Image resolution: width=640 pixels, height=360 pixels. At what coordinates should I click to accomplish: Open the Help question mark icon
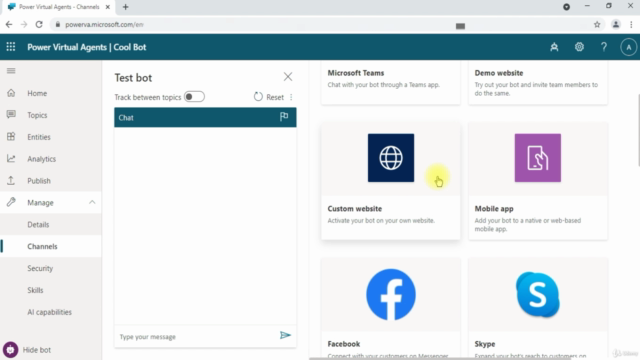click(604, 47)
